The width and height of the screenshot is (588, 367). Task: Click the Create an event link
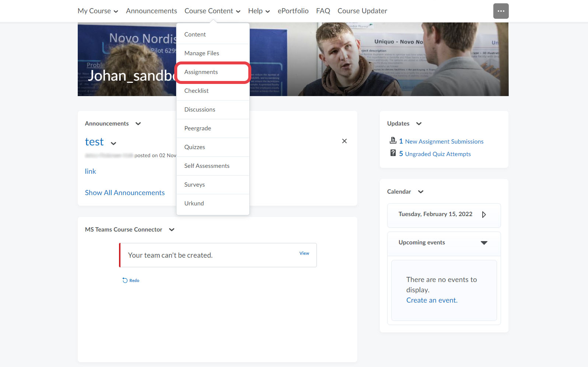click(x=431, y=300)
